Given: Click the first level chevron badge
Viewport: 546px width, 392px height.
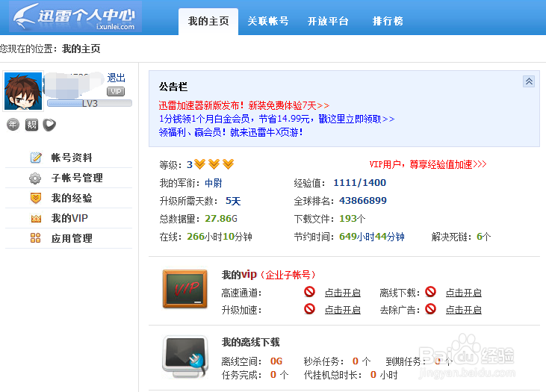Looking at the screenshot, I should click(x=199, y=164).
